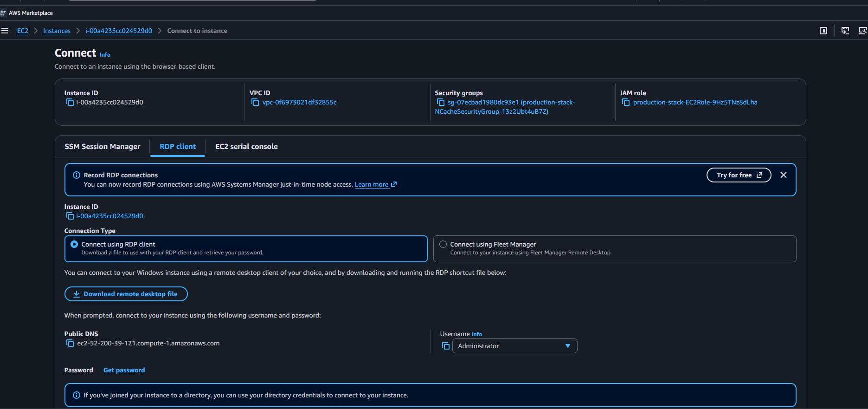
Task: Click the info icon in directory credentials notice
Action: (x=77, y=395)
